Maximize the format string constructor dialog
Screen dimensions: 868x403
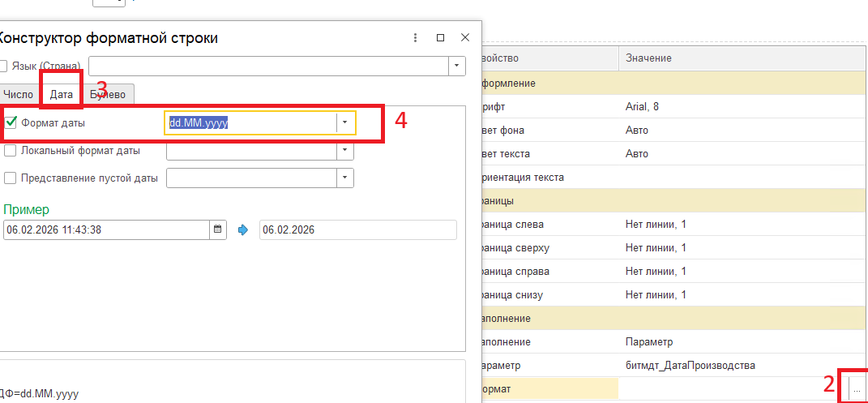tap(440, 38)
